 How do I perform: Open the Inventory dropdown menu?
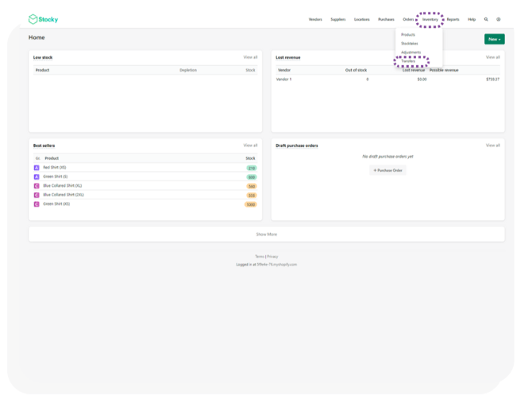coord(430,19)
